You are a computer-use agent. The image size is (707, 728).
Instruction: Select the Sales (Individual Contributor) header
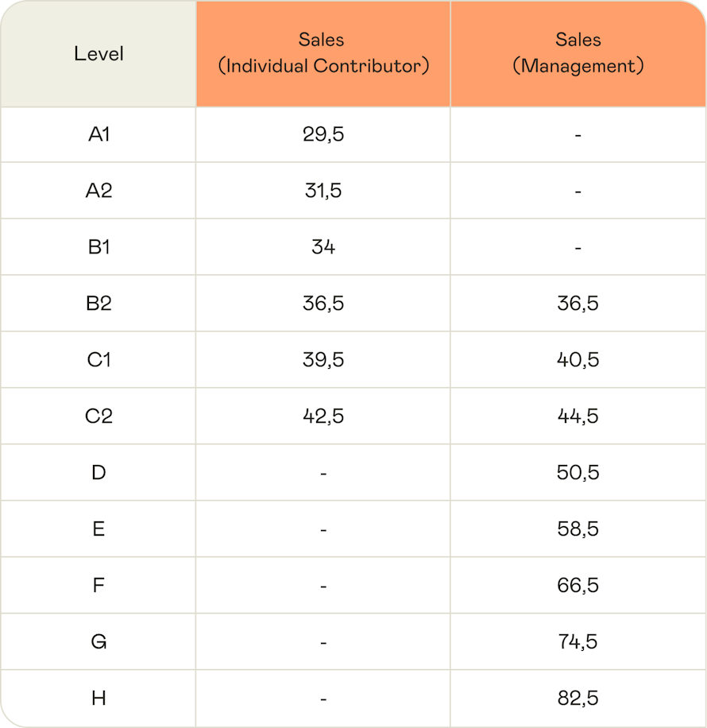323,53
